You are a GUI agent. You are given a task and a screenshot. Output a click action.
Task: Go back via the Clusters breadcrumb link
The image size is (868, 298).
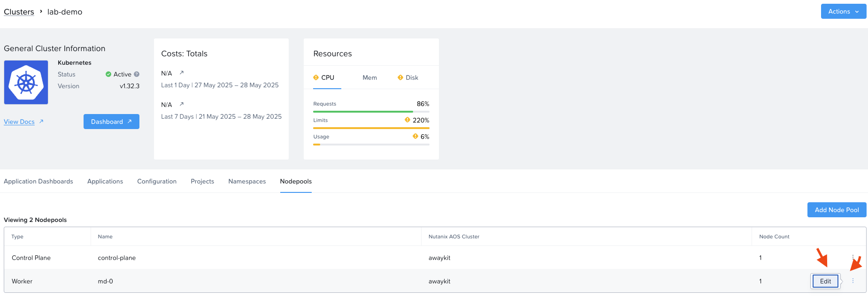click(x=19, y=12)
